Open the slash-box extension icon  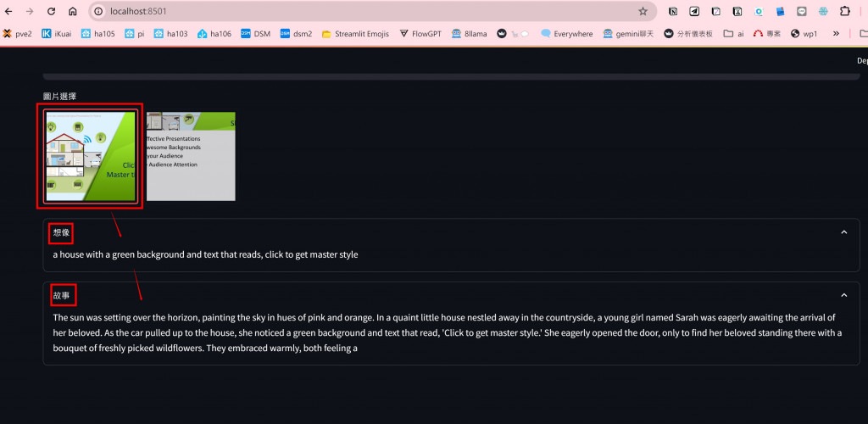(715, 11)
